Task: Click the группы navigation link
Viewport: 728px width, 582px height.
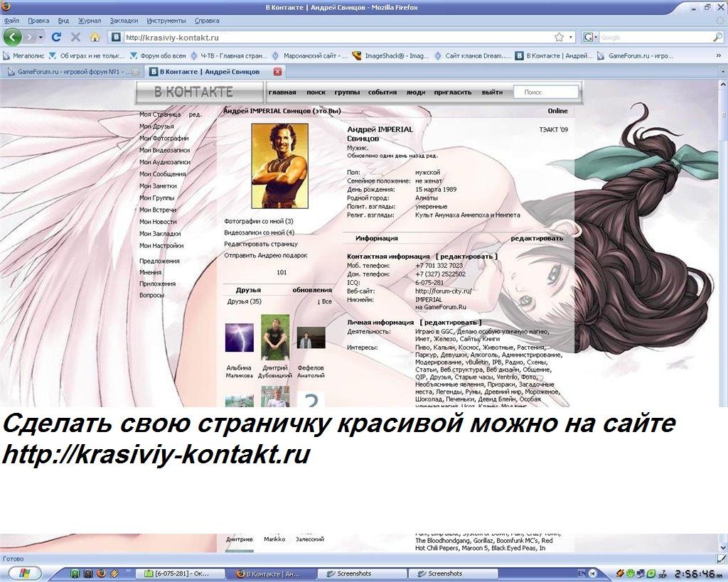Action: click(347, 92)
